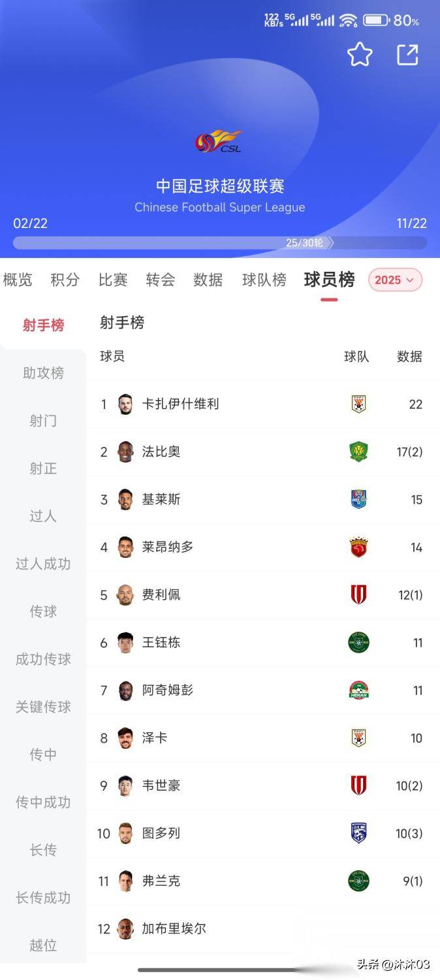
Task: Switch to the 积分 tab
Action: pyautogui.click(x=65, y=280)
